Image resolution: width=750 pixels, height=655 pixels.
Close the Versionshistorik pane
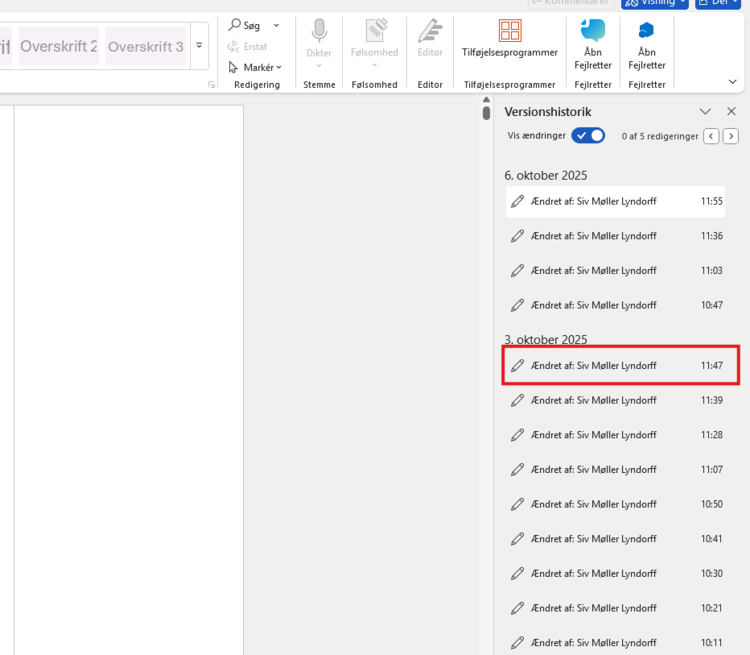(x=731, y=112)
